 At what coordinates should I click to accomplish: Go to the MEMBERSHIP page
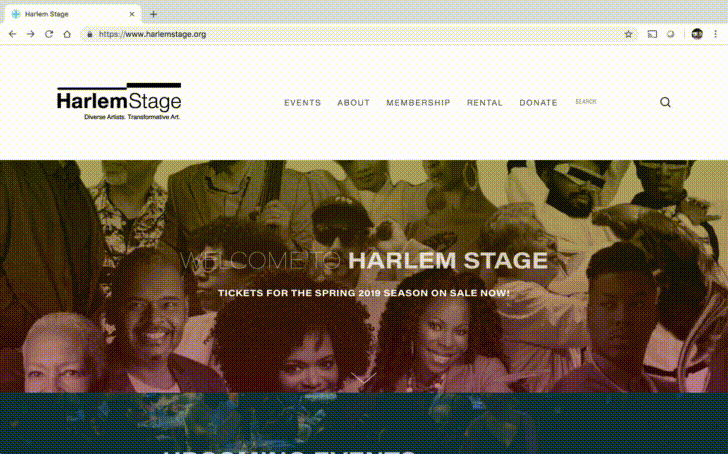(418, 103)
